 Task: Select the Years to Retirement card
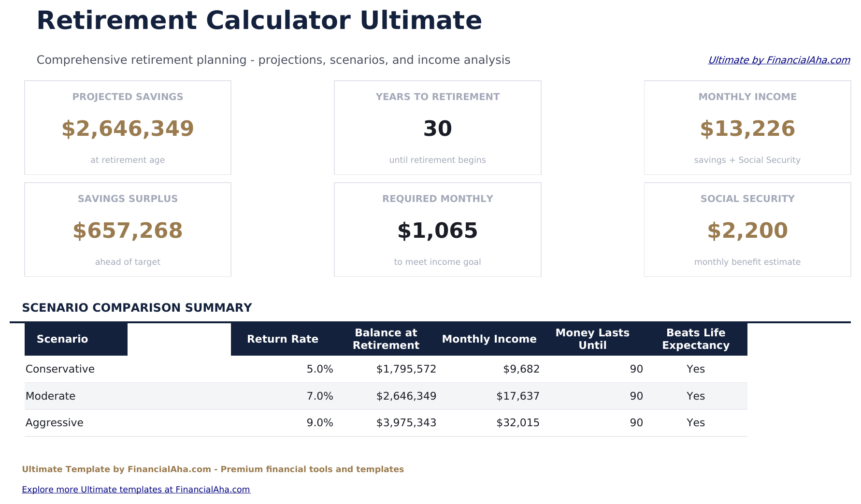point(437,128)
